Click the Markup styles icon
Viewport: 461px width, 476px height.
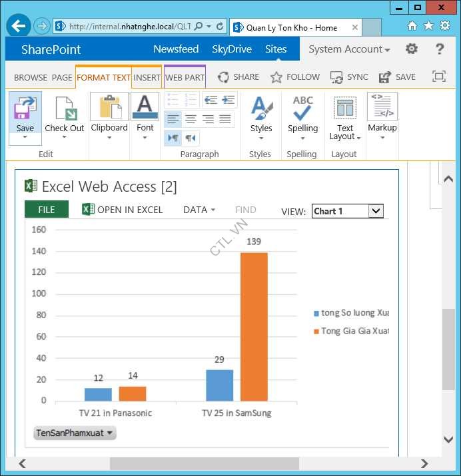[382, 107]
